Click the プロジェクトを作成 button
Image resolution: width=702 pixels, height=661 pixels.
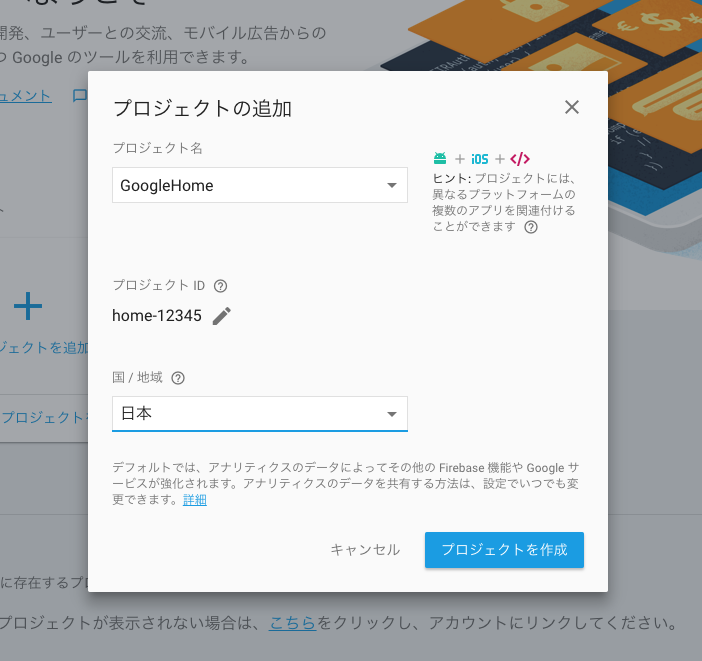[504, 550]
